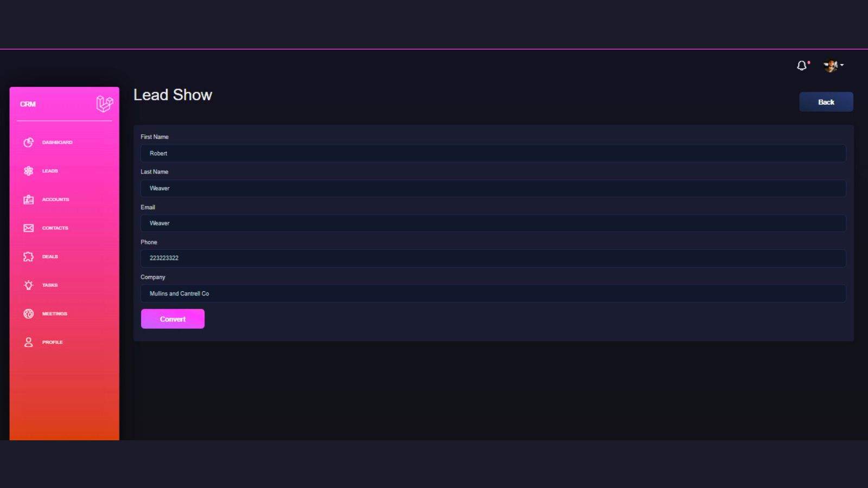
Task: Open the notifications bell icon
Action: point(802,66)
